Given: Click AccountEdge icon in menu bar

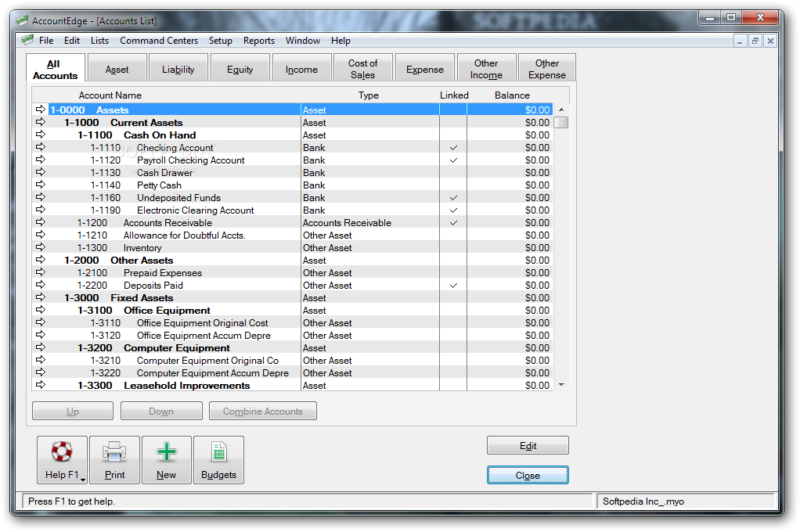Looking at the screenshot, I should pos(27,40).
